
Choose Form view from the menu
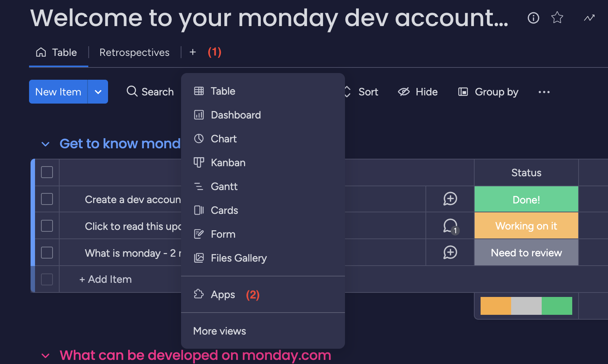[x=263, y=234]
